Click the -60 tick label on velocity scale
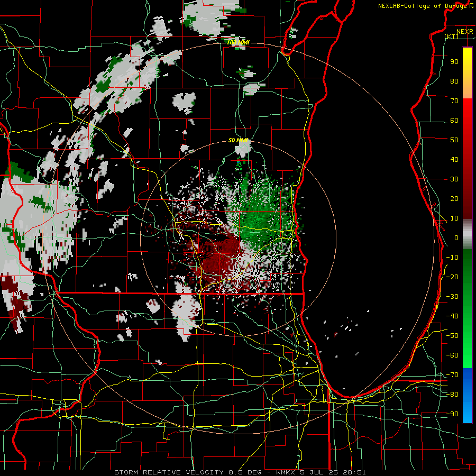The height and width of the screenshot is (476, 476). [x=452, y=355]
